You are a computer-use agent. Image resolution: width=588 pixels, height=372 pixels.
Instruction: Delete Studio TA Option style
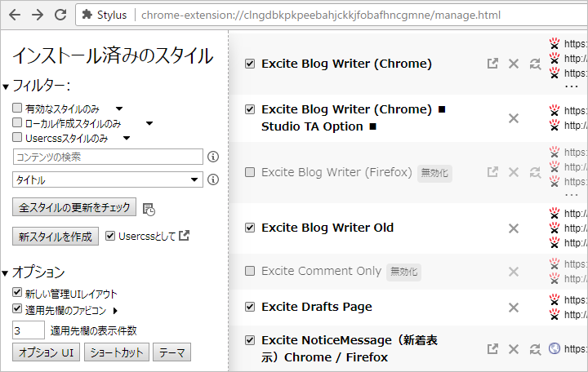click(514, 118)
